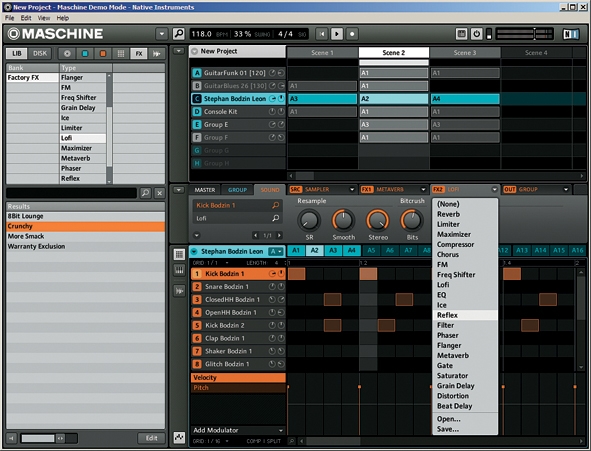This screenshot has width=591, height=451.
Task: Go to previous preset page arrow
Action: pyautogui.click(x=256, y=235)
